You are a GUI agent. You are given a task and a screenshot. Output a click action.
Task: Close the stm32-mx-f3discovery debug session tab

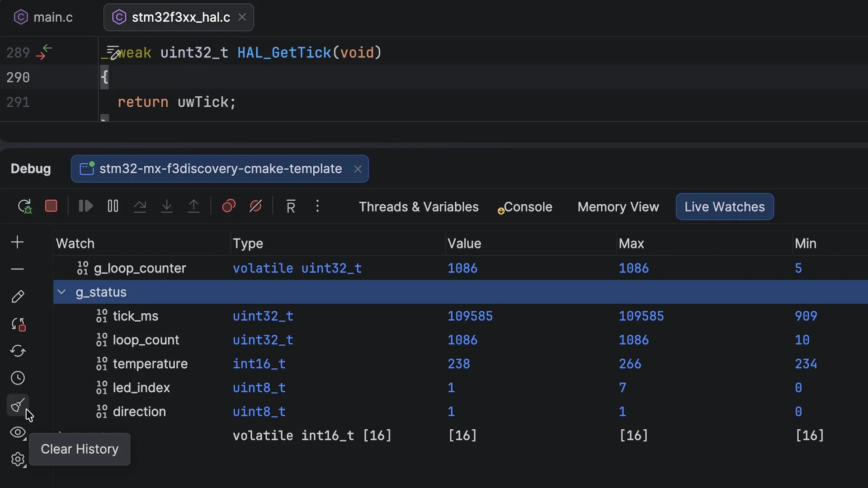[358, 169]
